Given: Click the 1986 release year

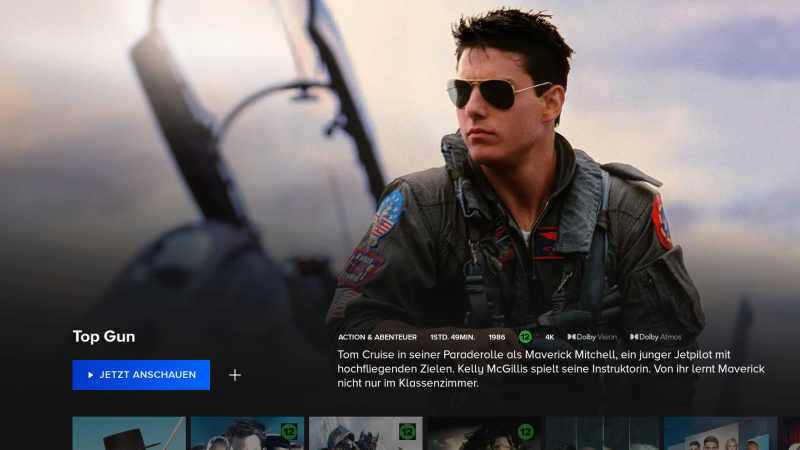Looking at the screenshot, I should (x=497, y=337).
